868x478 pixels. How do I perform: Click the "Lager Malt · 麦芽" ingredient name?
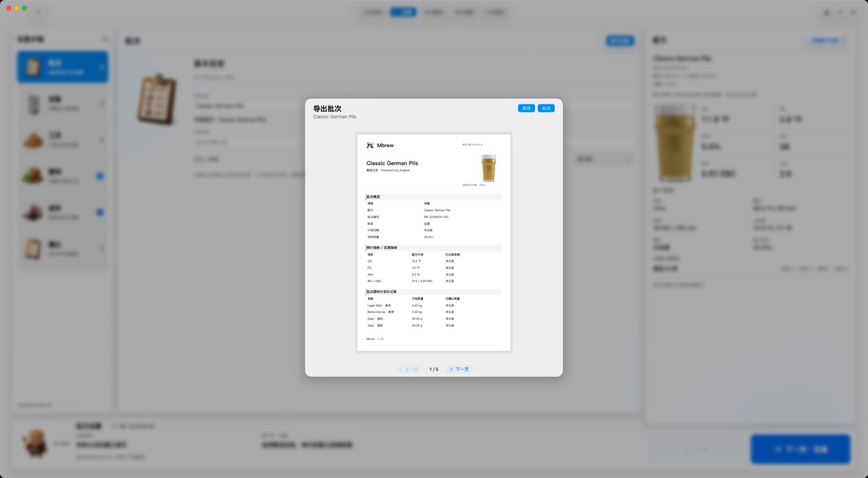378,306
